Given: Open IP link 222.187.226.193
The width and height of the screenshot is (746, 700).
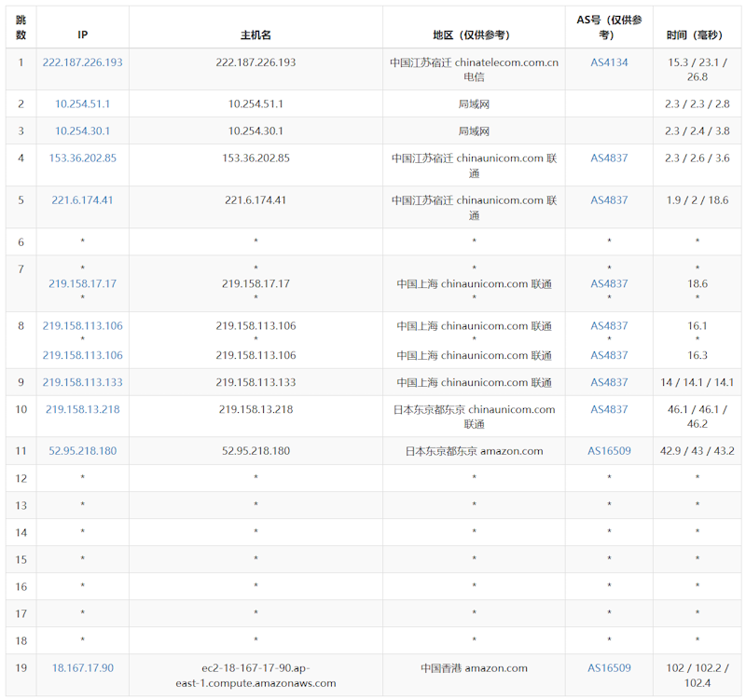Looking at the screenshot, I should pos(82,62).
